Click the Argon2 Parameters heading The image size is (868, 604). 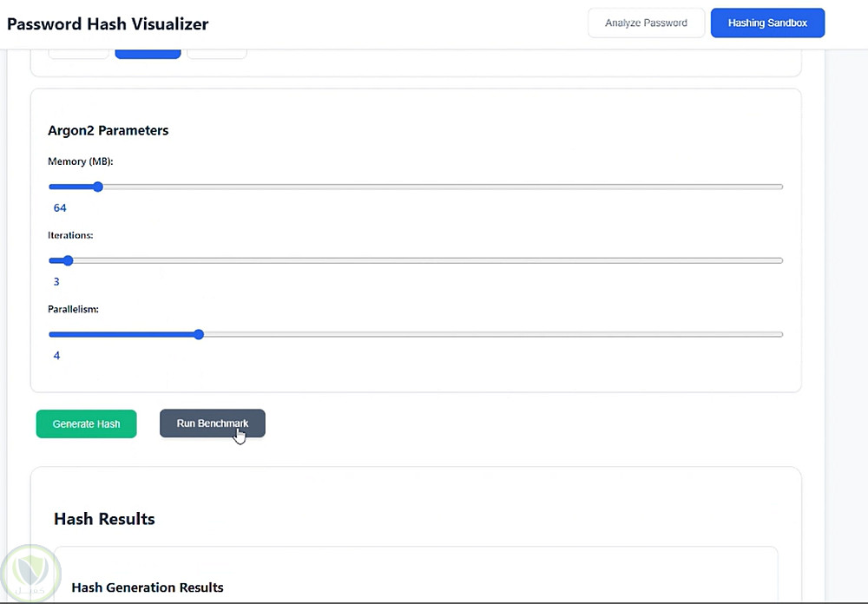click(108, 130)
